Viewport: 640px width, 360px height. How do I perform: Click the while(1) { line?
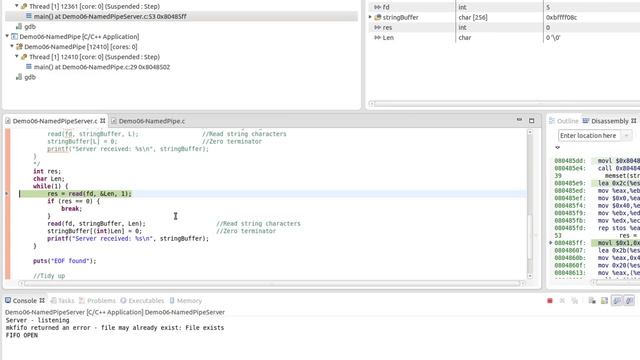(x=51, y=186)
